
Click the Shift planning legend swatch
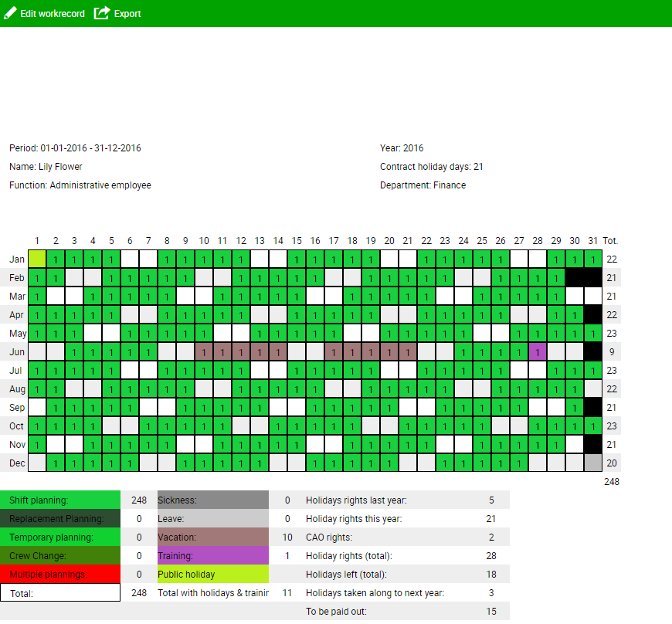60,500
